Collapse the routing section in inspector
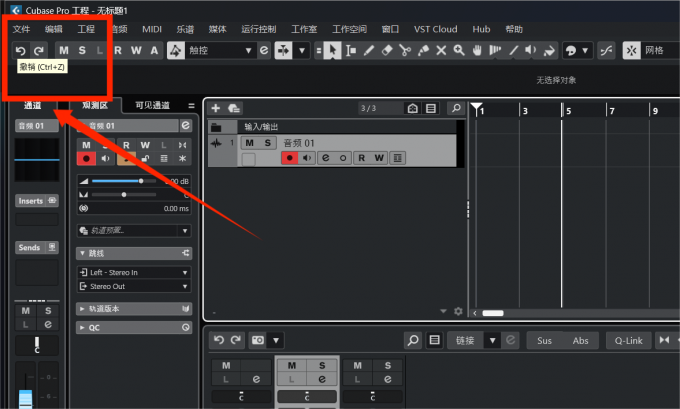 pos(134,253)
